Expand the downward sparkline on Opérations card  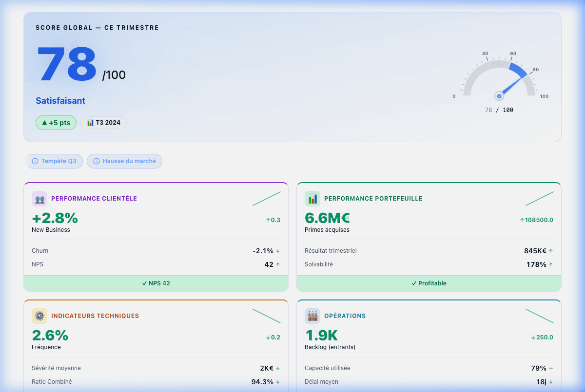click(540, 316)
